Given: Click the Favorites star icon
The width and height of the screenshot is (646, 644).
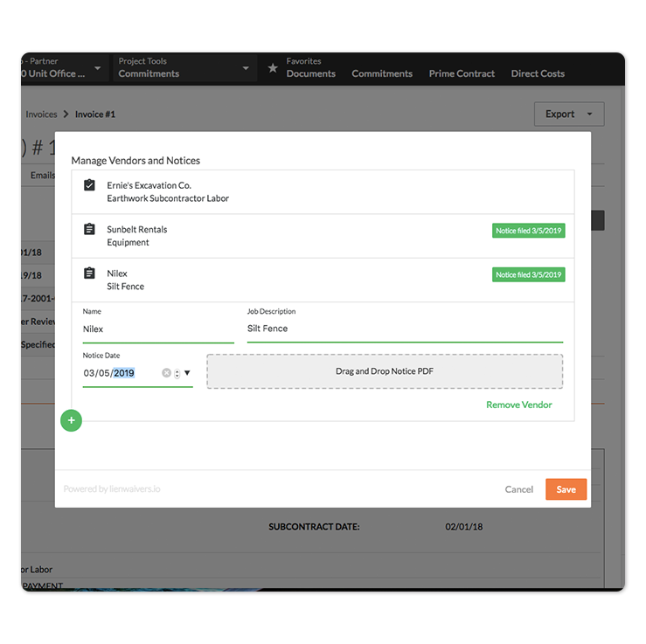Looking at the screenshot, I should click(x=273, y=68).
